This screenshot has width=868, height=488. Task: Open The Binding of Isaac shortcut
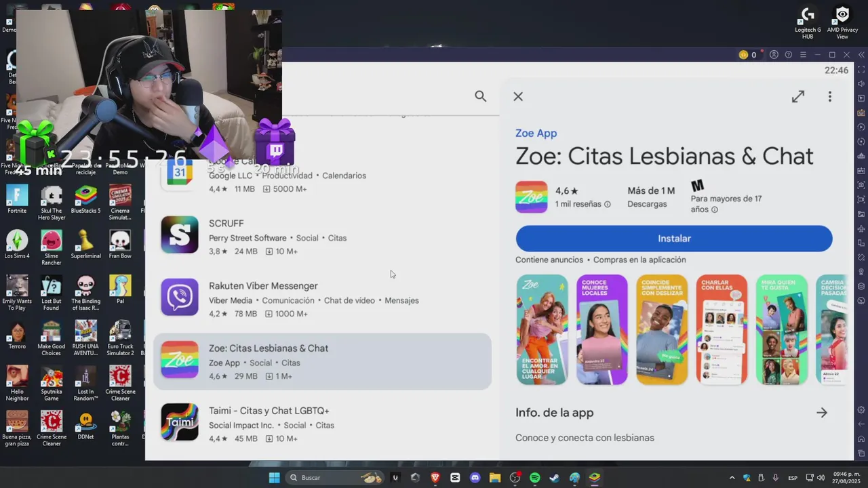(85, 293)
